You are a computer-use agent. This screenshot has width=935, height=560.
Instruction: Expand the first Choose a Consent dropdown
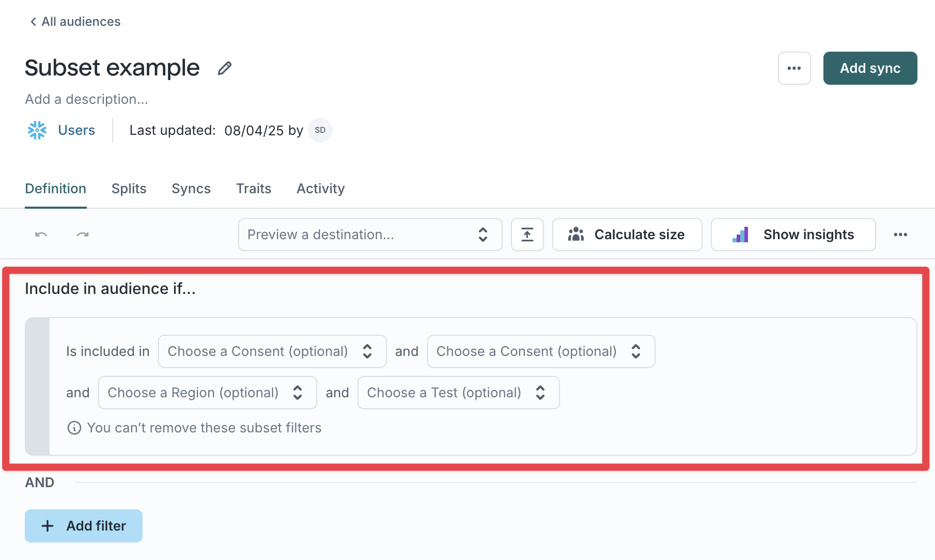click(272, 351)
